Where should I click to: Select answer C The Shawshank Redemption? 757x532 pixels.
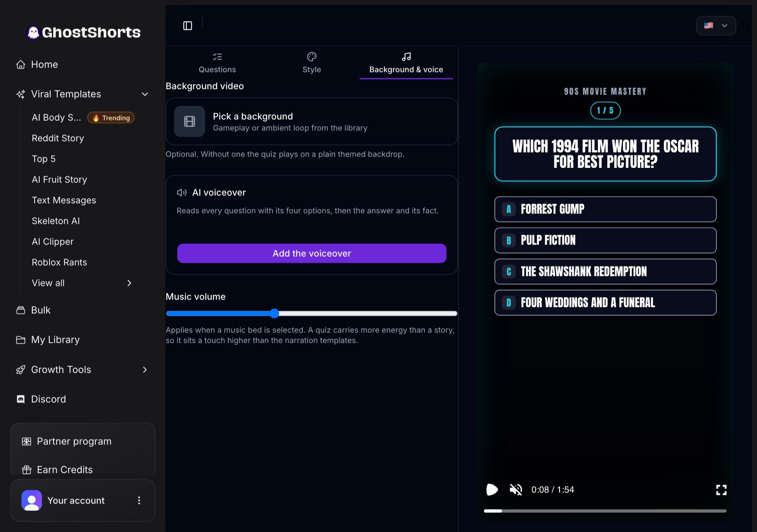[605, 272]
